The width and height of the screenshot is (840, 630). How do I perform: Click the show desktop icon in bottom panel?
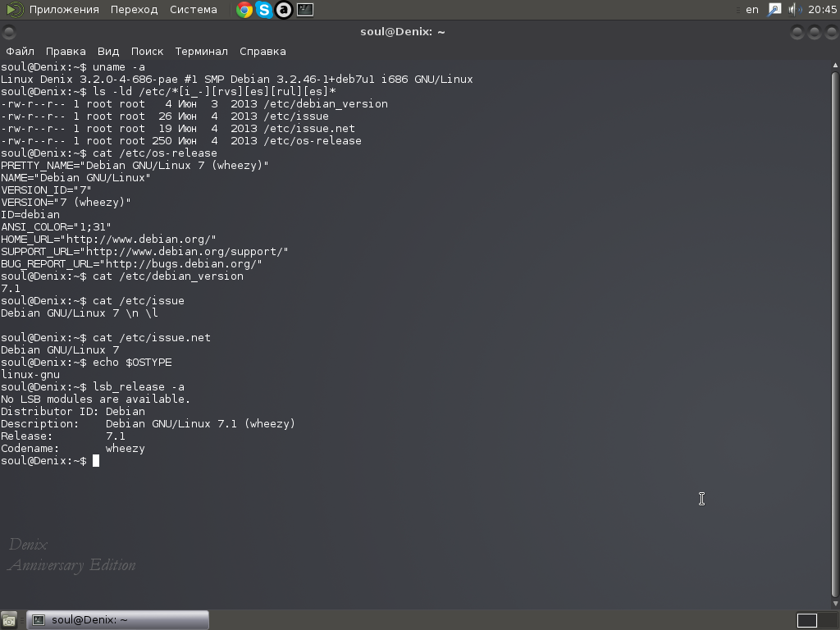tap(9, 620)
